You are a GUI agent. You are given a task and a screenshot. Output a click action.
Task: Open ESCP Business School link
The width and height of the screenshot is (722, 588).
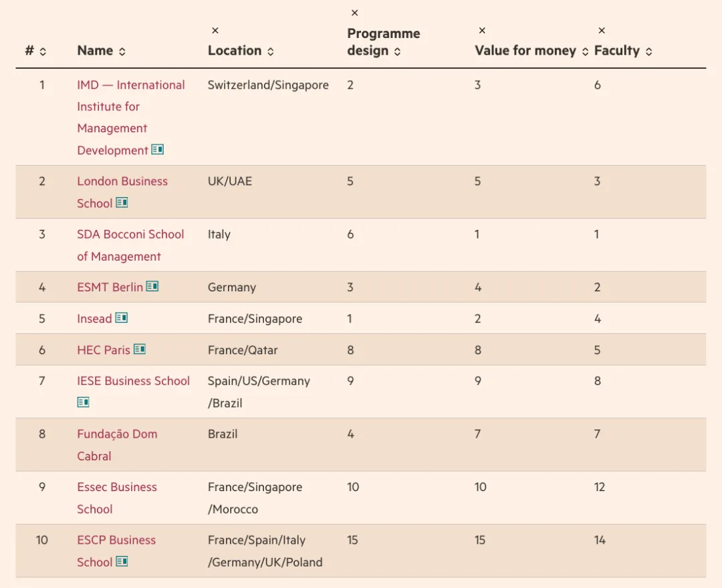[x=116, y=551]
